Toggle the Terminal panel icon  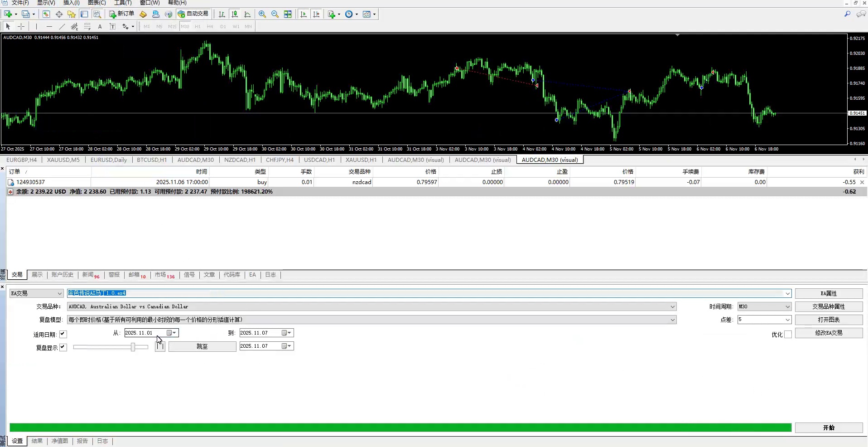84,14
